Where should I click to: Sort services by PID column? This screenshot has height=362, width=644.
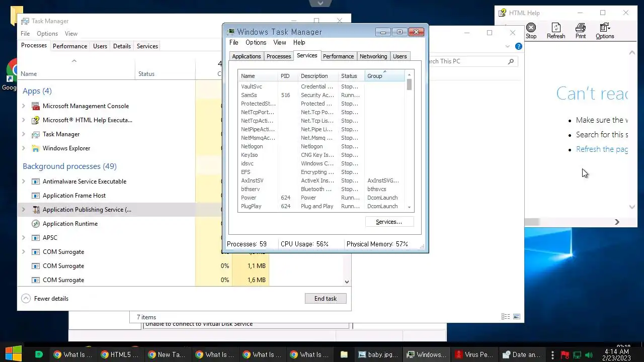(x=288, y=76)
